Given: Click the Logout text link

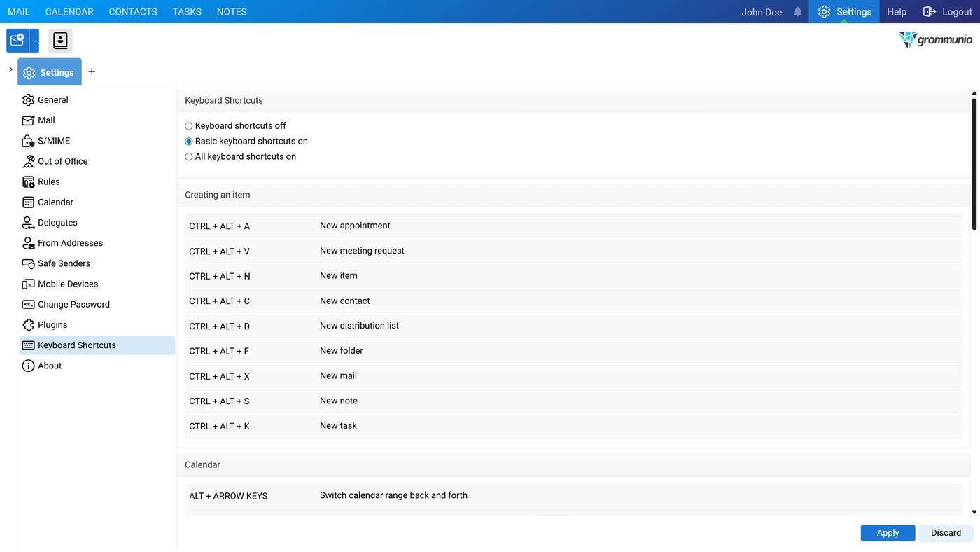Looking at the screenshot, I should [957, 12].
